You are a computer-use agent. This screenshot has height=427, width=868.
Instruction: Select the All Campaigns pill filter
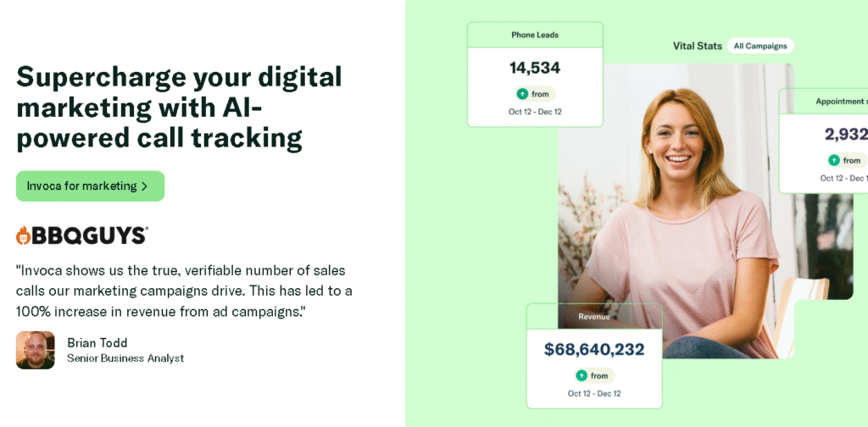coord(759,46)
